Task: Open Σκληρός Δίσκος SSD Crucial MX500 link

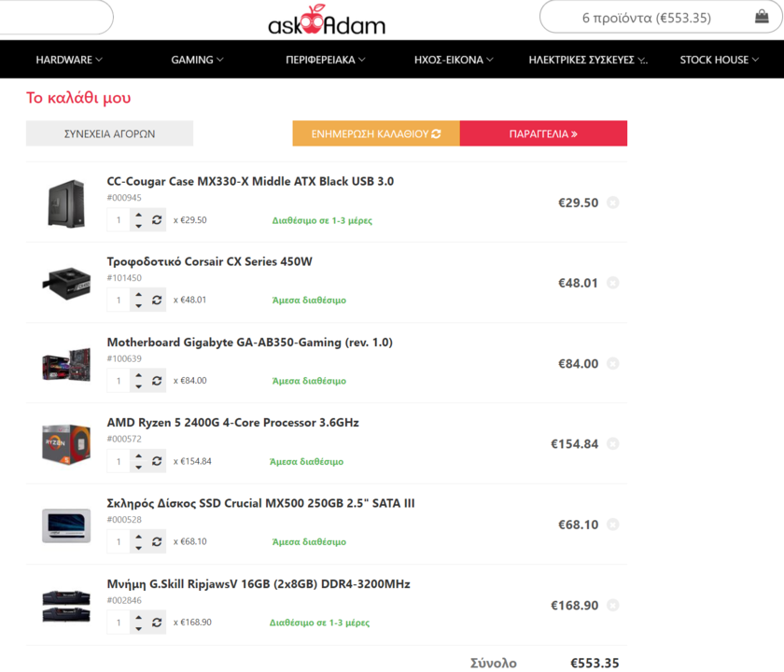Action: coord(260,503)
